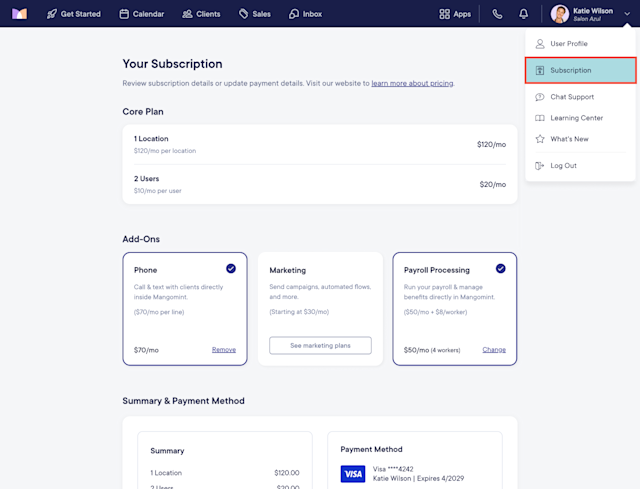640x489 pixels.
Task: Click Katie Wilson's avatar photo
Action: pos(560,14)
